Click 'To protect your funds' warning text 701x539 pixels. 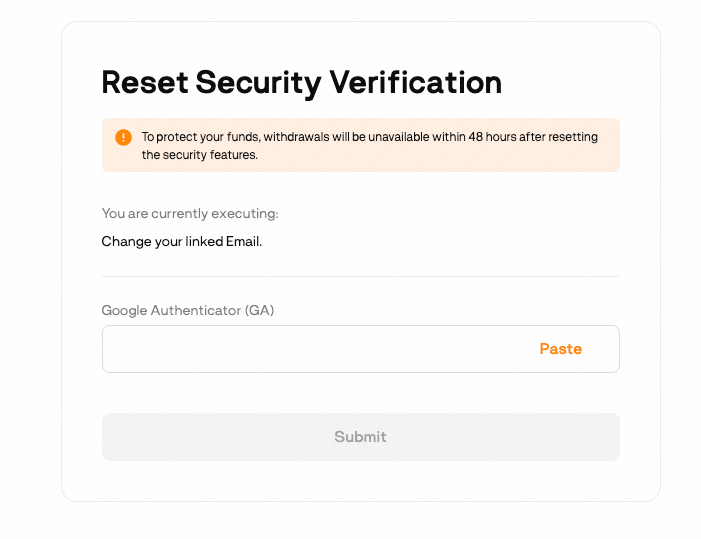tap(200, 137)
